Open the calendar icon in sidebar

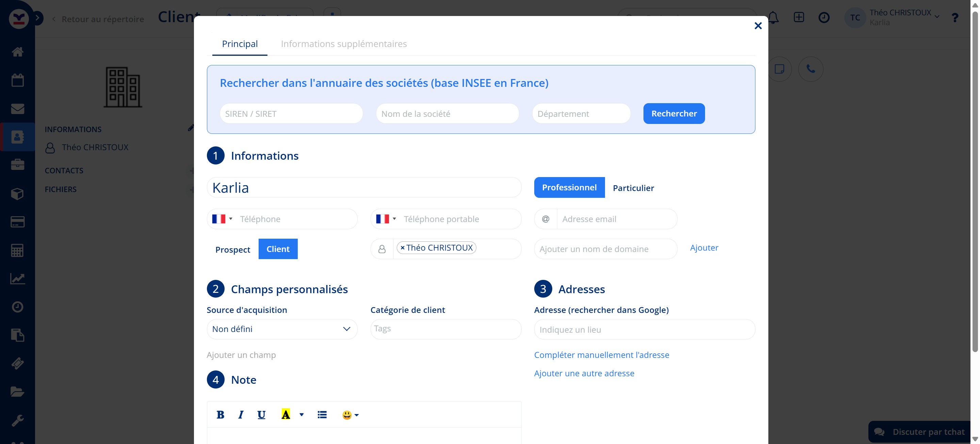17,80
